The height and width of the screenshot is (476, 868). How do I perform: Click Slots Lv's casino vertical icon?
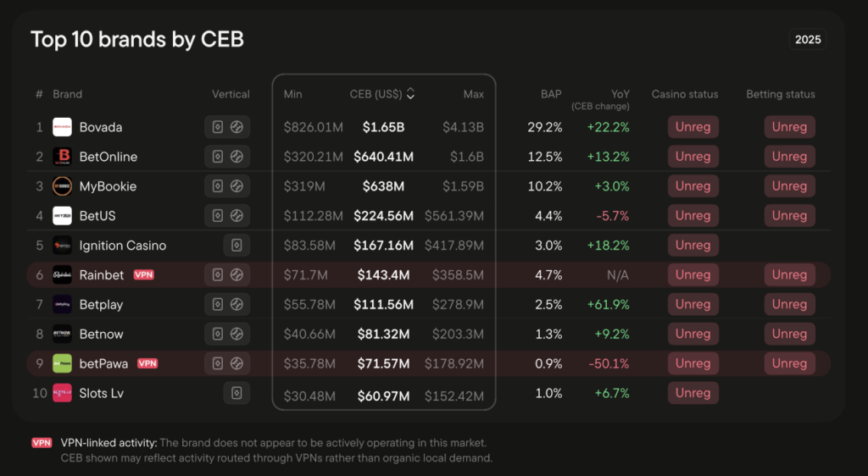click(236, 393)
